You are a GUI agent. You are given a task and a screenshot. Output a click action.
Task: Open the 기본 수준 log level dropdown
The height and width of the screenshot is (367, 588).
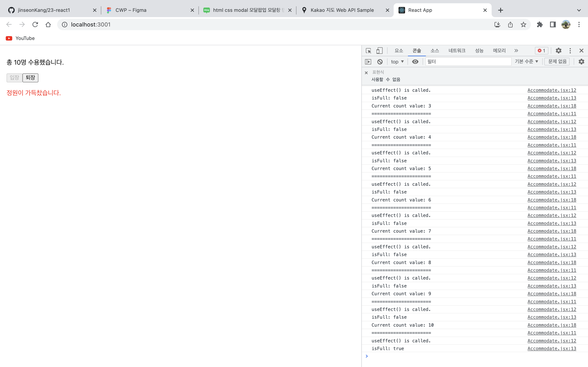[x=527, y=61]
